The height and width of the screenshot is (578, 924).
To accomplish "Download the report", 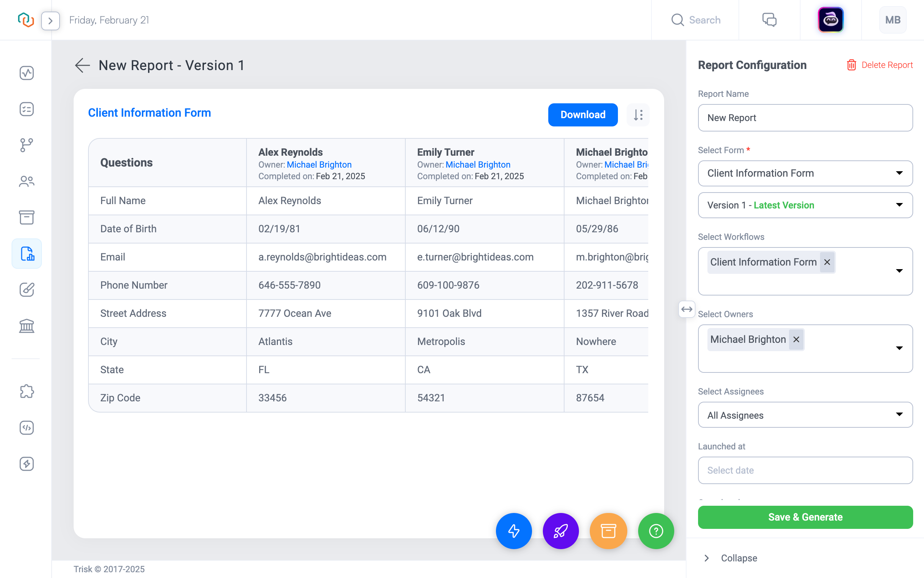I will tap(583, 115).
